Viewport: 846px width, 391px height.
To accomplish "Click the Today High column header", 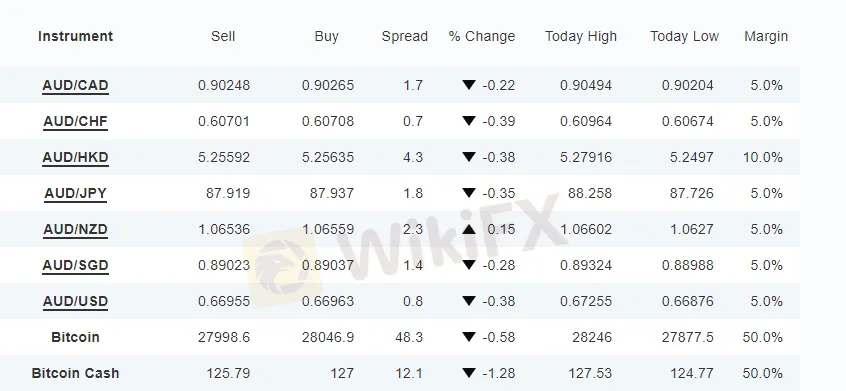I will (581, 37).
